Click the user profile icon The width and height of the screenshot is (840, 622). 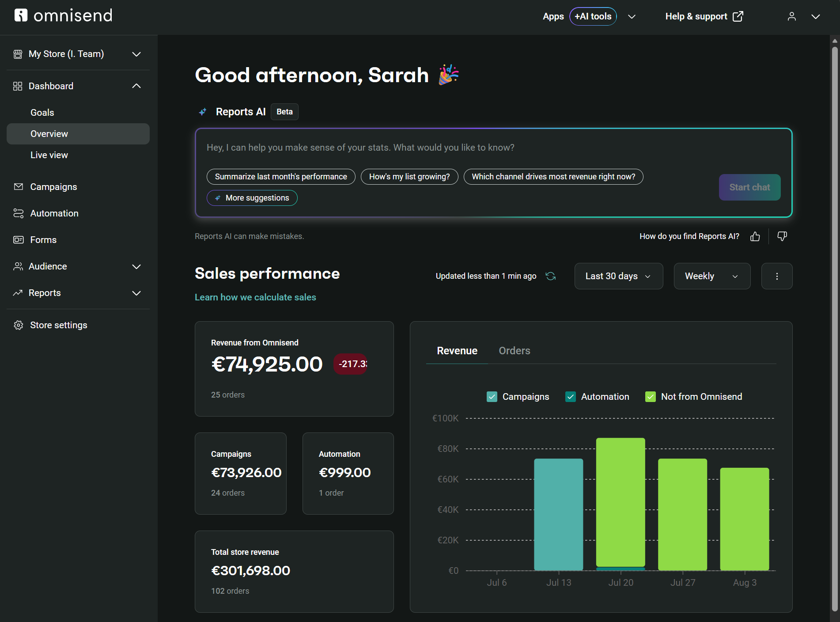point(792,16)
